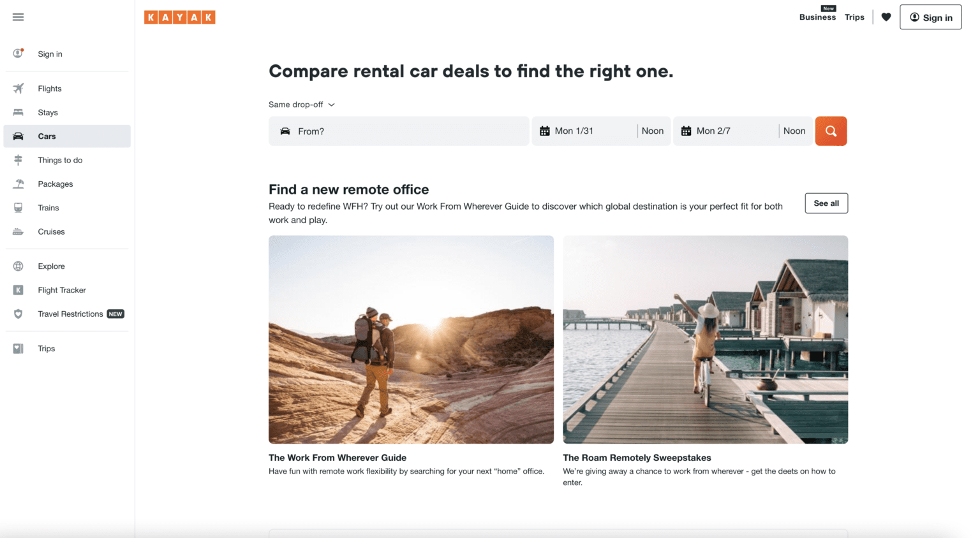The width and height of the screenshot is (980, 538).
Task: Open the hamburger navigation menu
Action: (x=18, y=17)
